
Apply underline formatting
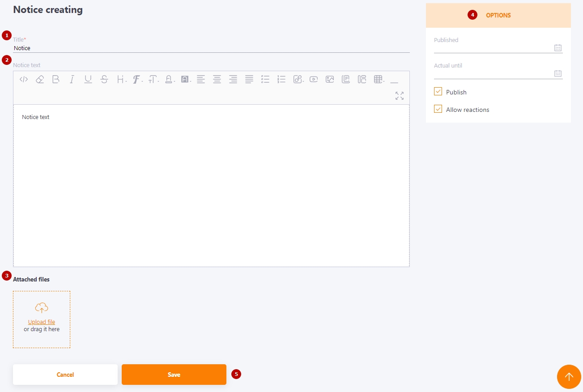pyautogui.click(x=88, y=79)
